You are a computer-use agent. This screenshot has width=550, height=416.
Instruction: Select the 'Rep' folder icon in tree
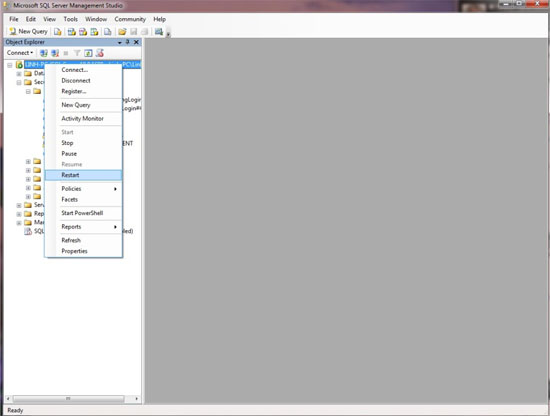28,214
